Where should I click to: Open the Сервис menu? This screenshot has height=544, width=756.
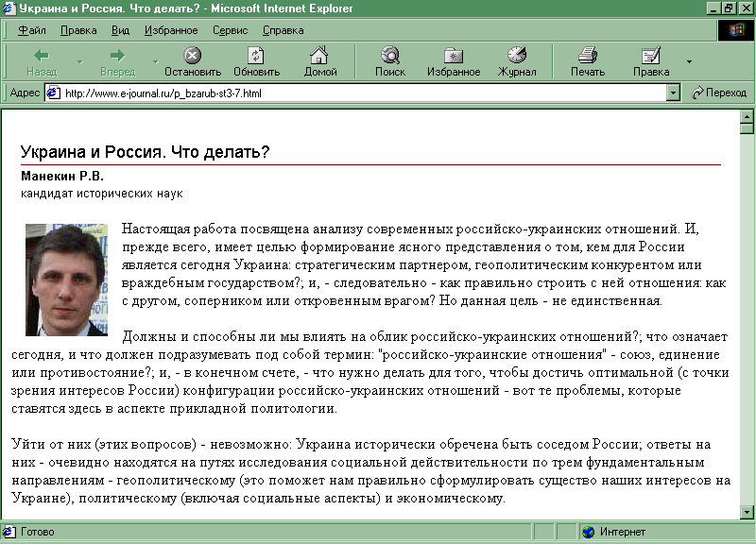click(230, 30)
